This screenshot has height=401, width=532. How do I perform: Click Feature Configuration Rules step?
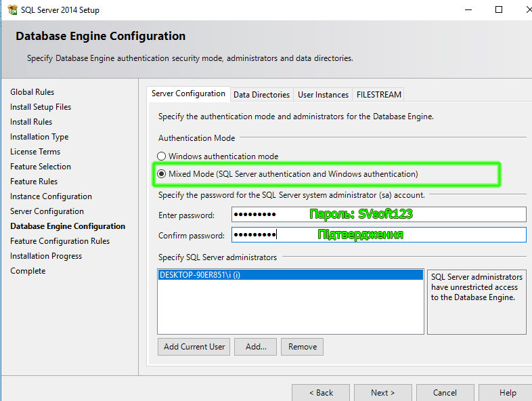point(60,241)
